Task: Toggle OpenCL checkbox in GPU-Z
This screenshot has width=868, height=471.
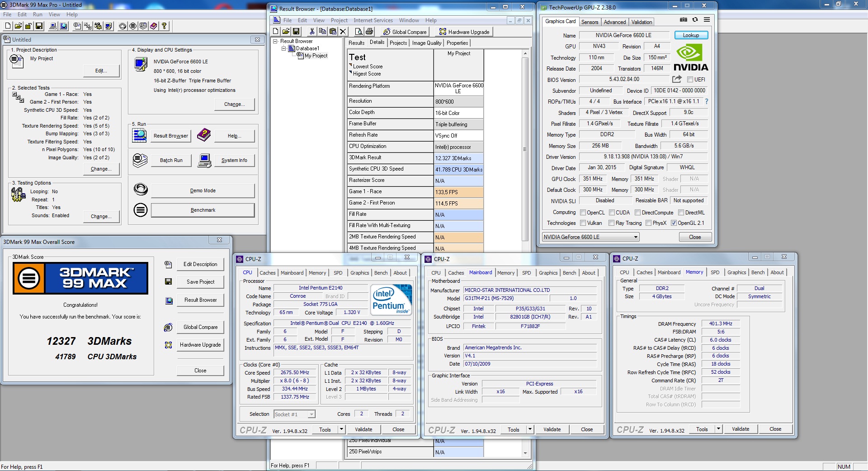Action: pyautogui.click(x=583, y=213)
